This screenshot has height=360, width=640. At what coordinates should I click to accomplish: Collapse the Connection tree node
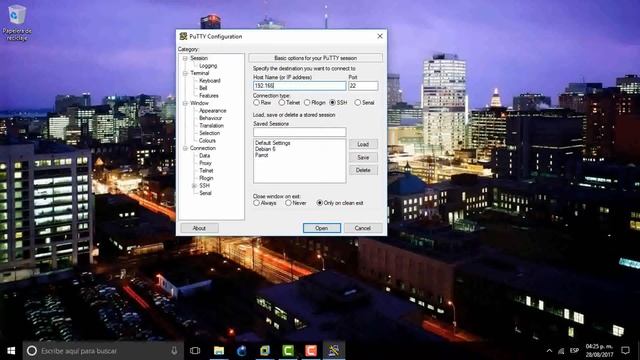185,148
